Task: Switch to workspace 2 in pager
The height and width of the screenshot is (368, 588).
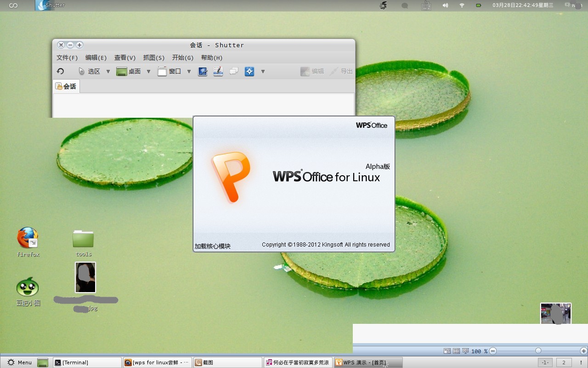Action: click(x=564, y=362)
